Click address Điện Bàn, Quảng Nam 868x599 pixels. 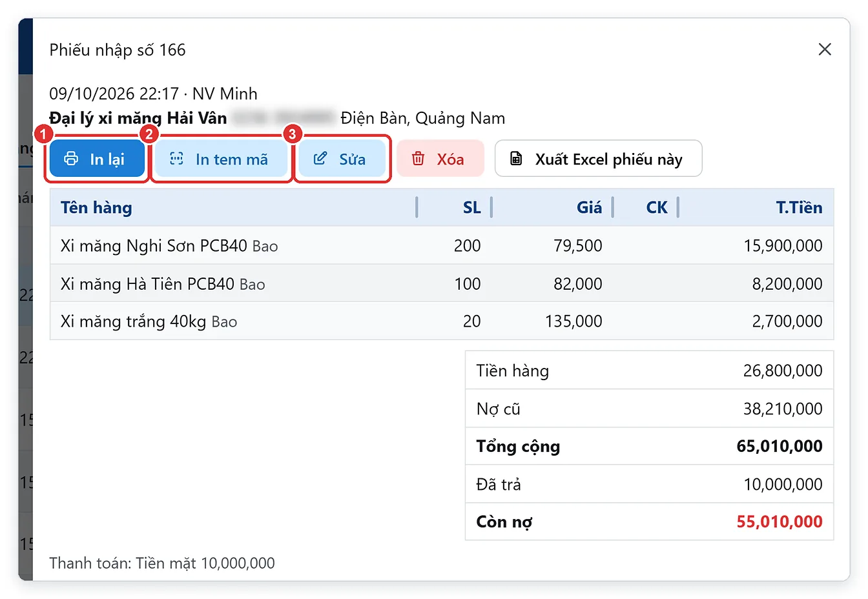click(x=423, y=118)
